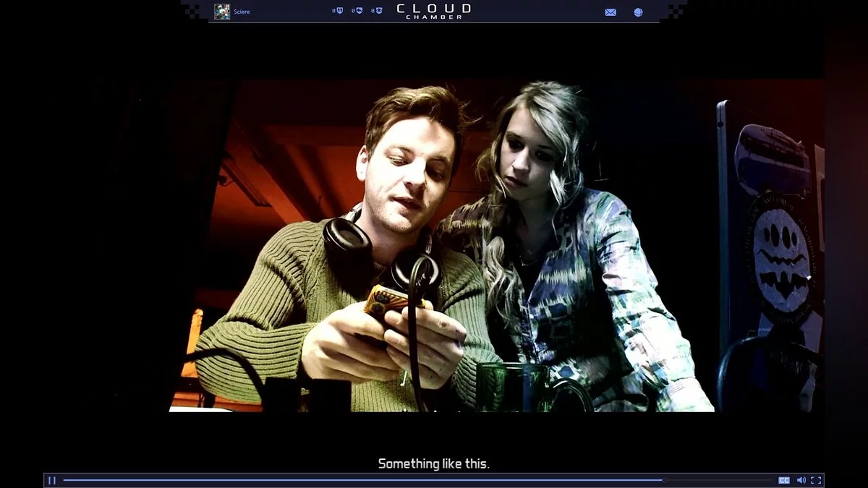Image resolution: width=868 pixels, height=488 pixels.
Task: Pause the video playback
Action: (x=52, y=480)
